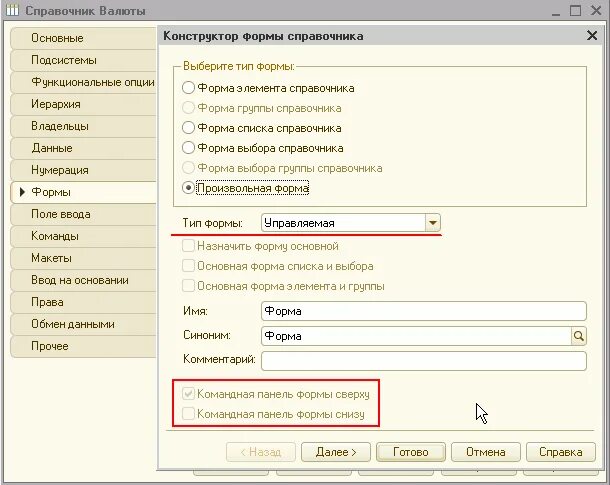610x485 pixels.
Task: Click the Далее button
Action: pyautogui.click(x=336, y=452)
